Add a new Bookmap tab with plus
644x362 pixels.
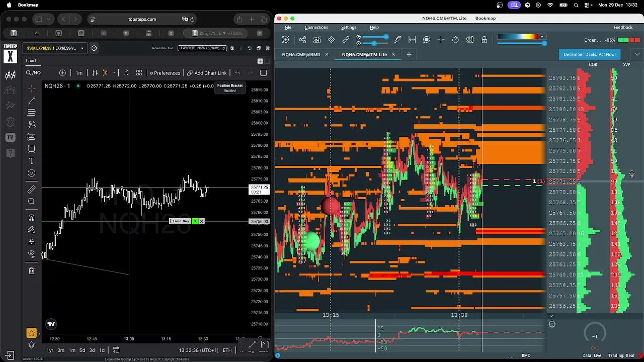(x=409, y=54)
